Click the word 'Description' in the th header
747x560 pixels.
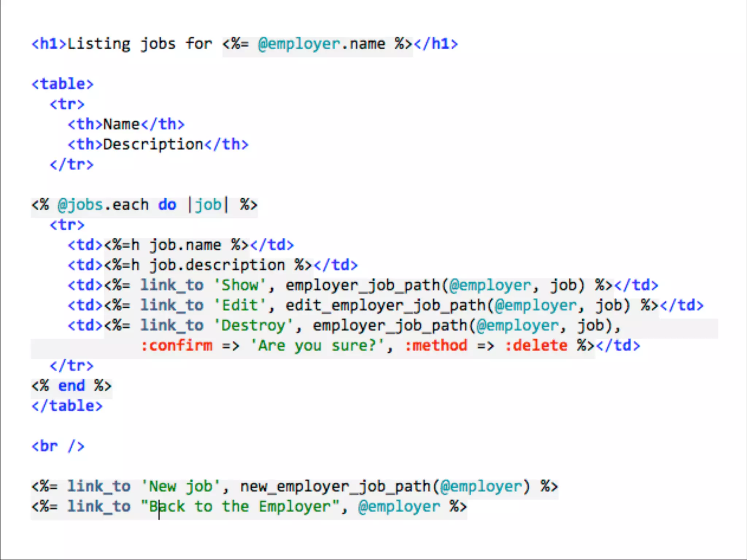pyautogui.click(x=153, y=144)
